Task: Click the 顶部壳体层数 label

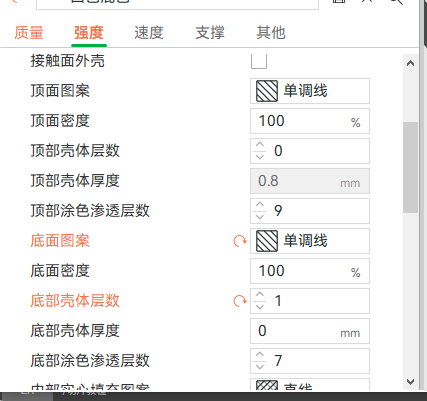Action: [75, 151]
